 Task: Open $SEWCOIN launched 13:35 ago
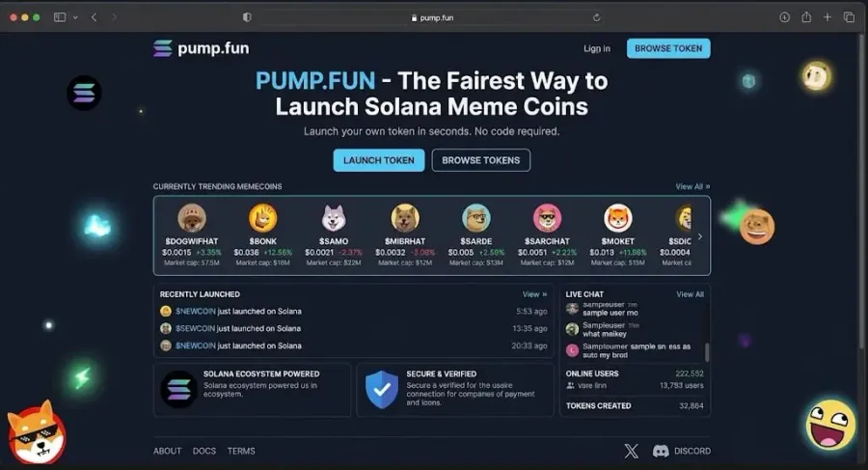click(353, 329)
